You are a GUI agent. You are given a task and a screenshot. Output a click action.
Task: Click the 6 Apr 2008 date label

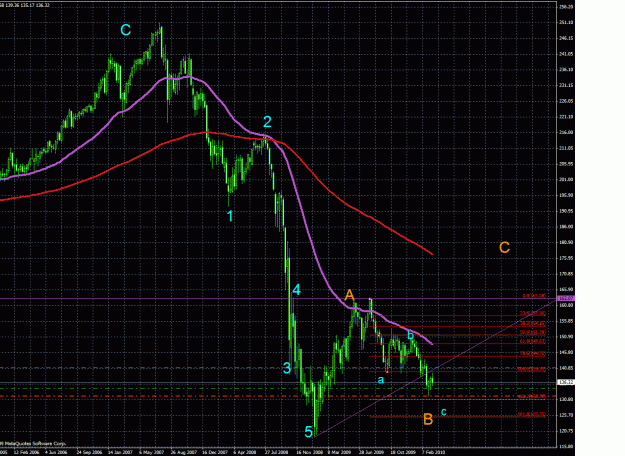pos(245,452)
